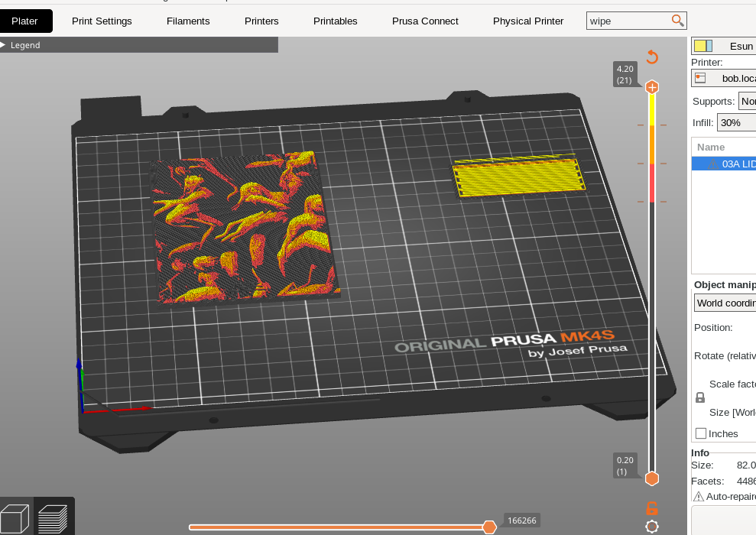Click the layer slider unlocked padlock icon
Image resolution: width=756 pixels, height=535 pixels.
click(x=652, y=507)
